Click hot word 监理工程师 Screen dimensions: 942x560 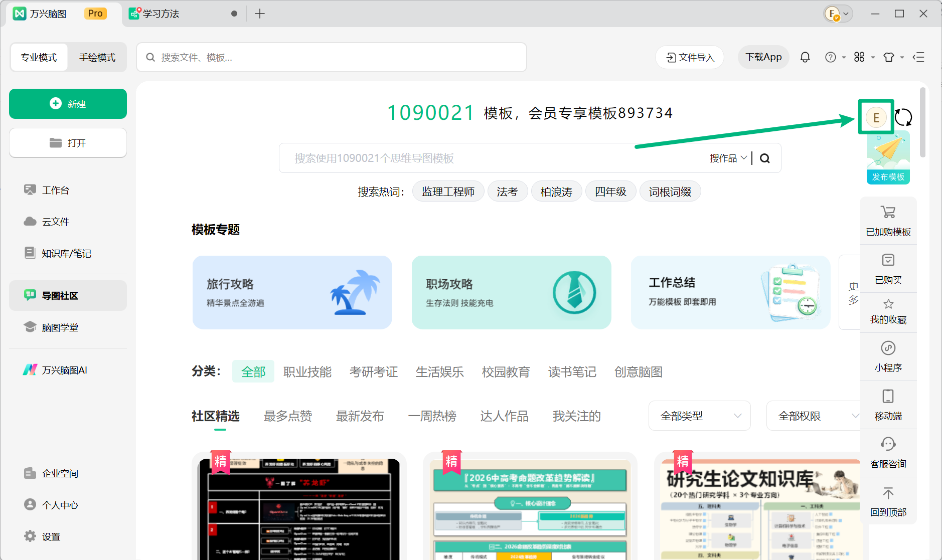pyautogui.click(x=448, y=192)
